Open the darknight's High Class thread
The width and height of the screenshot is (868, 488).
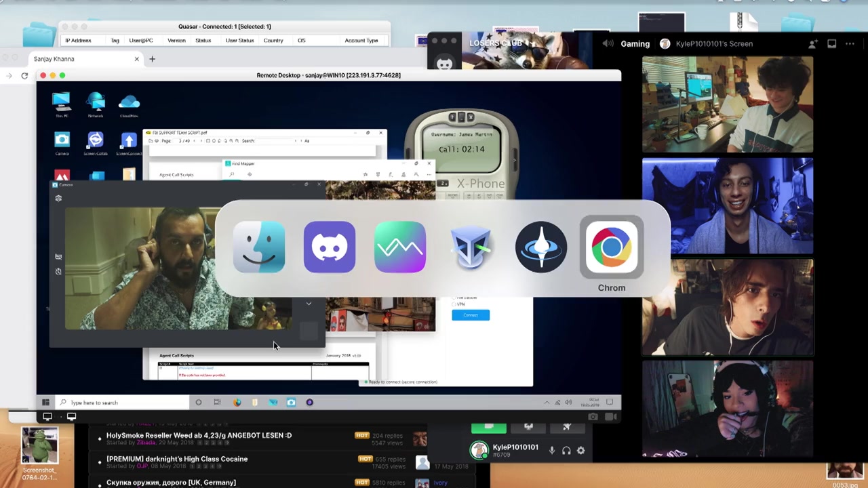(x=177, y=459)
